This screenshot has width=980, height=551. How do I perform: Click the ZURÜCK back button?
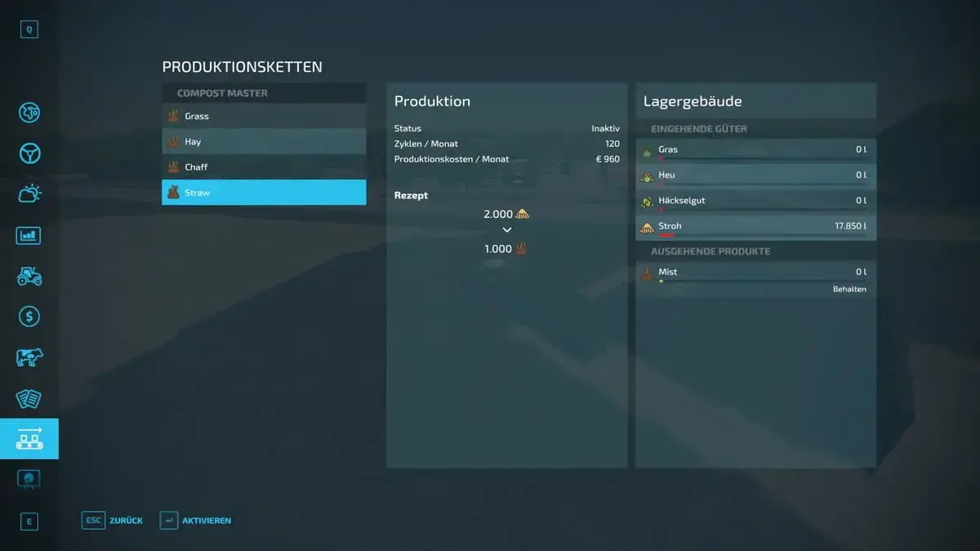(114, 521)
